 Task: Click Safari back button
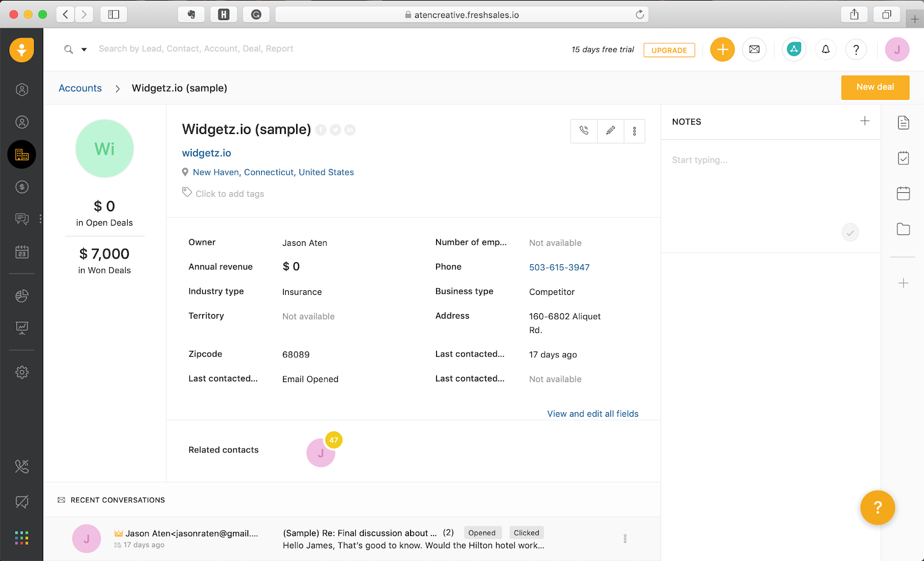pyautogui.click(x=66, y=14)
